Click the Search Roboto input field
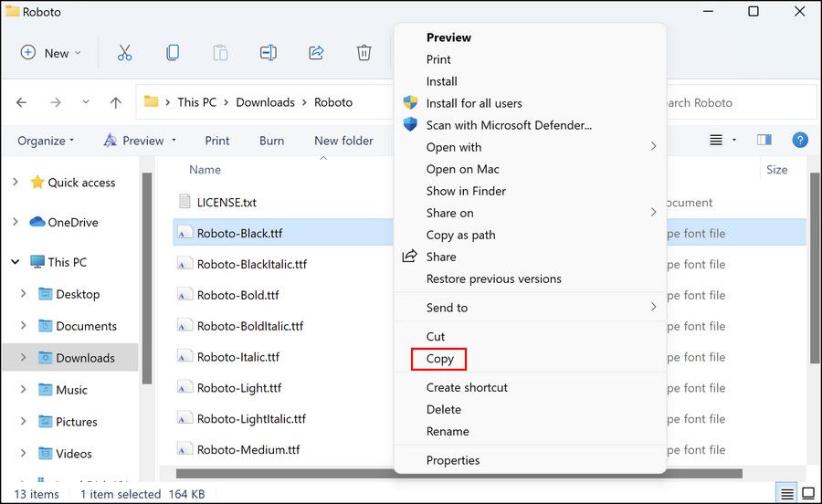 pos(742,102)
